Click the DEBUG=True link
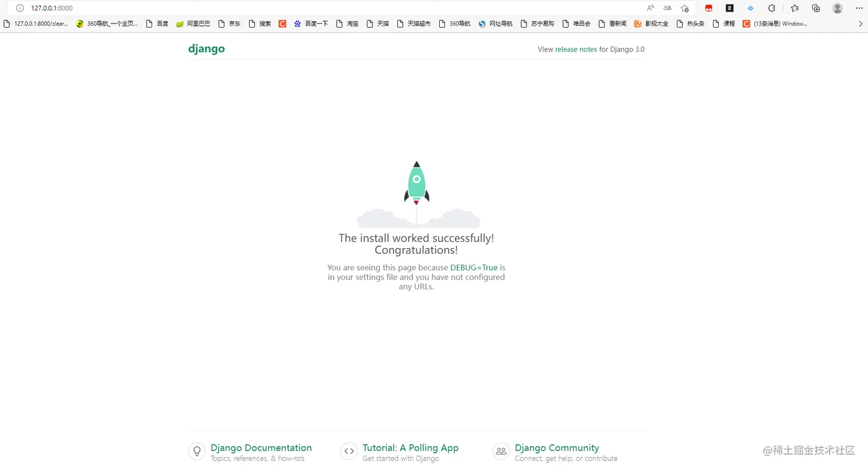Viewport: 868px width, 469px height. [x=474, y=268]
